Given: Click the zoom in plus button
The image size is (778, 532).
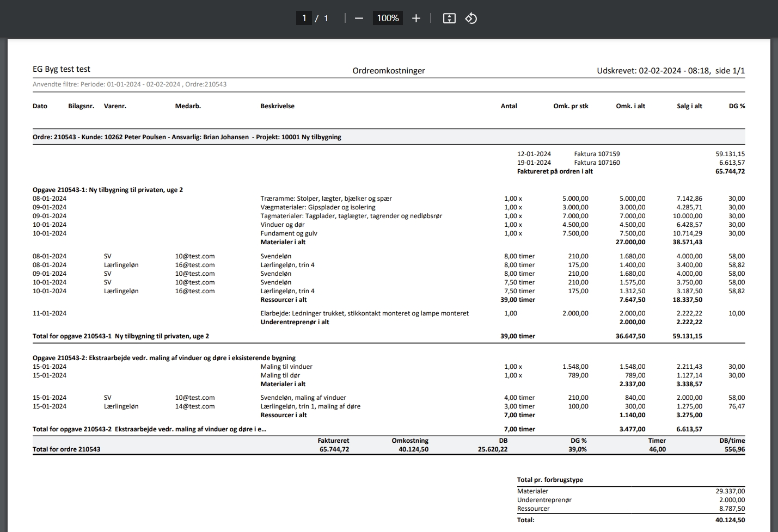Looking at the screenshot, I should (416, 18).
